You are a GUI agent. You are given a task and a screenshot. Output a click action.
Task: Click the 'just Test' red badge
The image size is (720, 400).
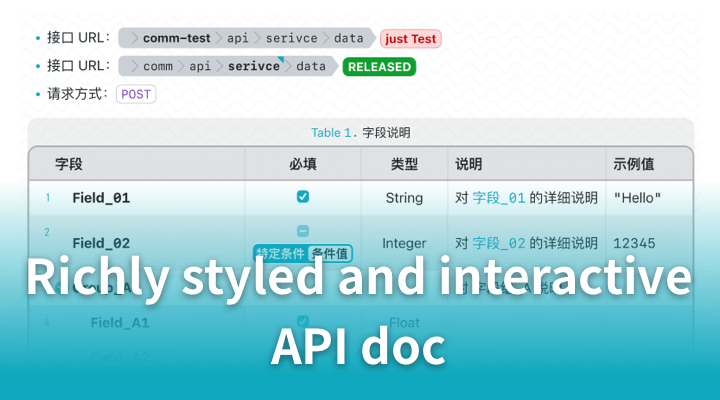[x=411, y=39]
